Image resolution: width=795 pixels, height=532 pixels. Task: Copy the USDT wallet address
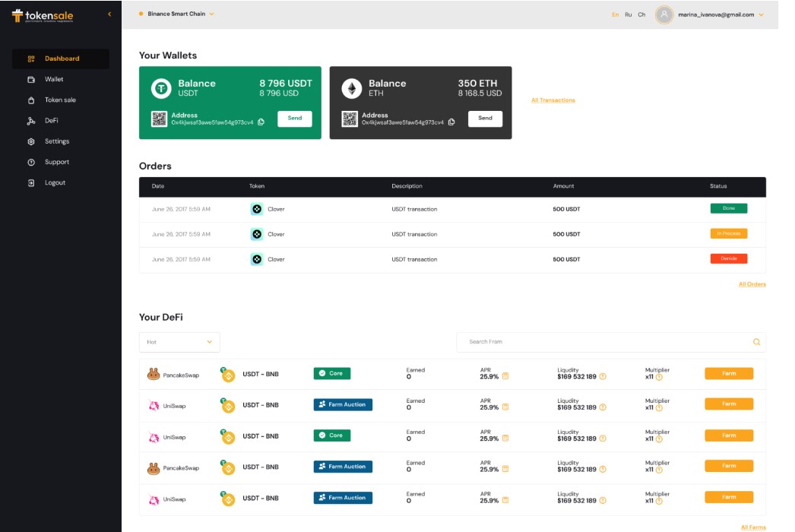click(x=261, y=122)
